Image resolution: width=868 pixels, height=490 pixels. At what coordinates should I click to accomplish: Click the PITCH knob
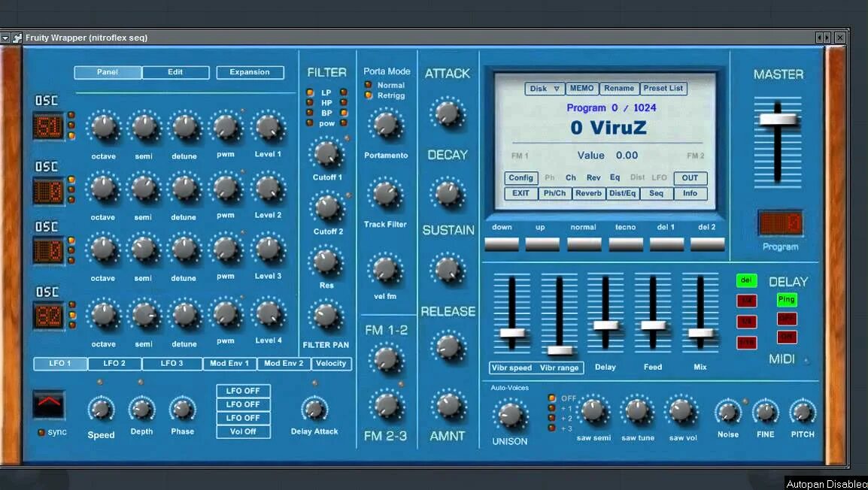tap(802, 412)
